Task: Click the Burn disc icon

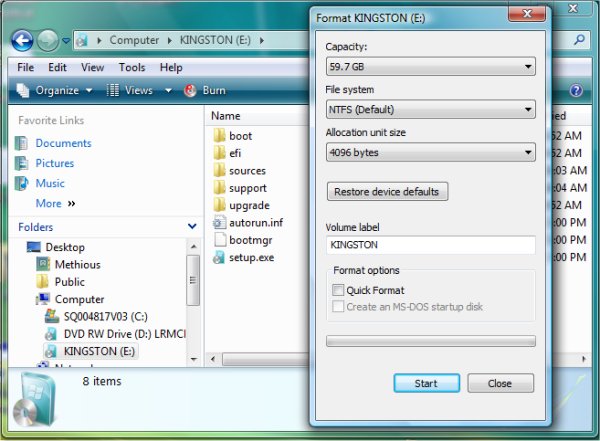Action: 190,91
